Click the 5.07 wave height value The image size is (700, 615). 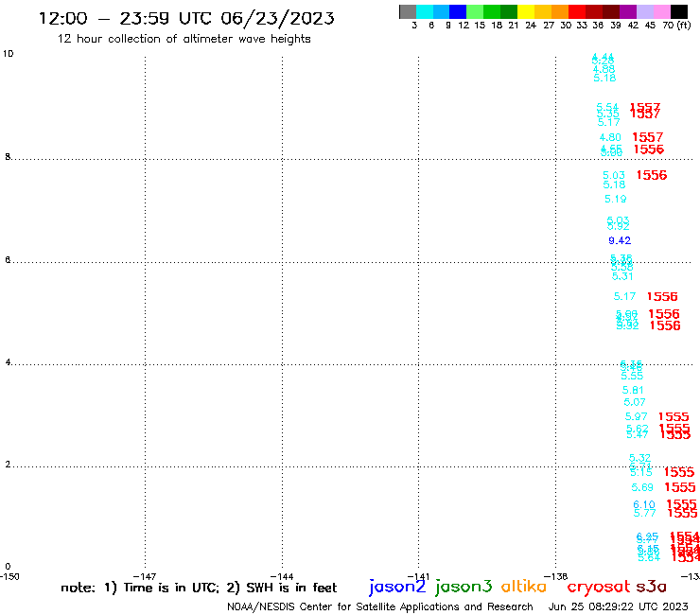635,402
